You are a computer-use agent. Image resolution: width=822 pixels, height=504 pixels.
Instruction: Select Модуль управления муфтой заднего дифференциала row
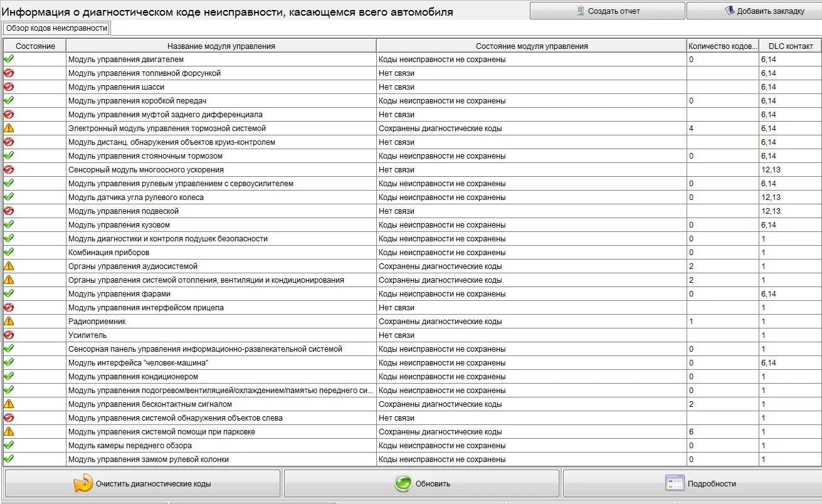click(412, 114)
